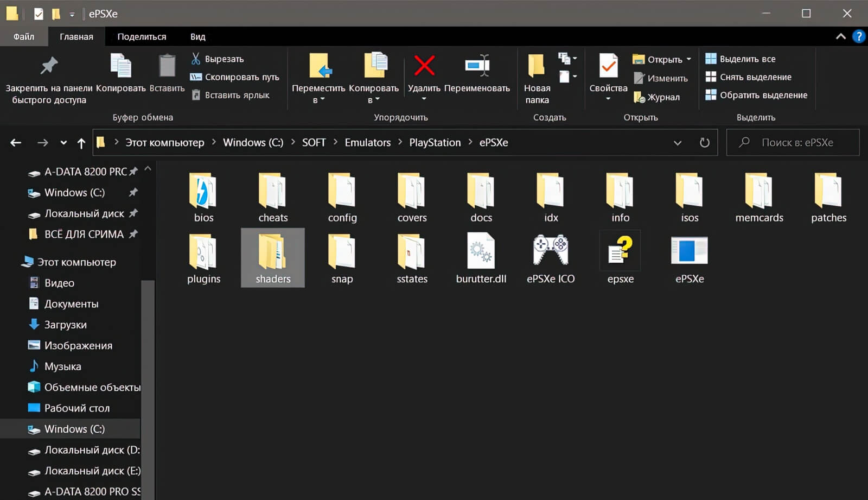Switch to the Home (Главная) tab
Viewport: 868px width, 500px height.
(x=76, y=36)
